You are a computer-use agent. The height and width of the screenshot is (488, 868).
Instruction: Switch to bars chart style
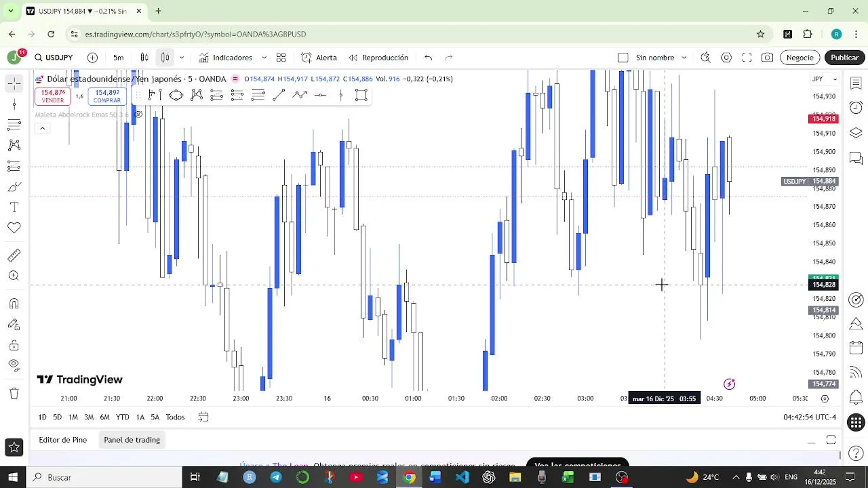[144, 58]
